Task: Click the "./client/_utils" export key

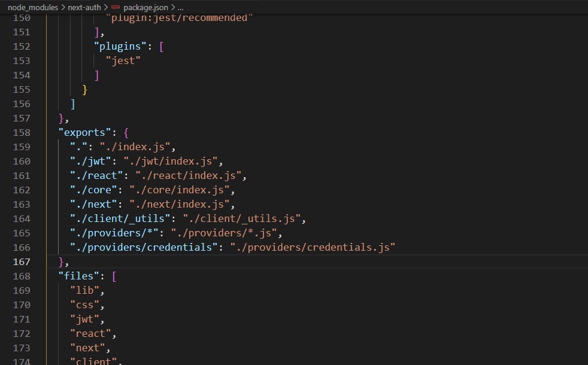Action: pos(120,219)
